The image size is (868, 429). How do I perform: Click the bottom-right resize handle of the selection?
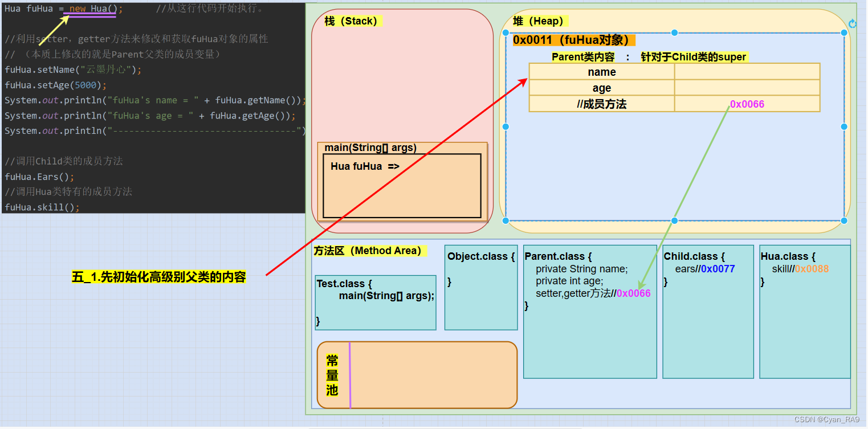pyautogui.click(x=844, y=220)
